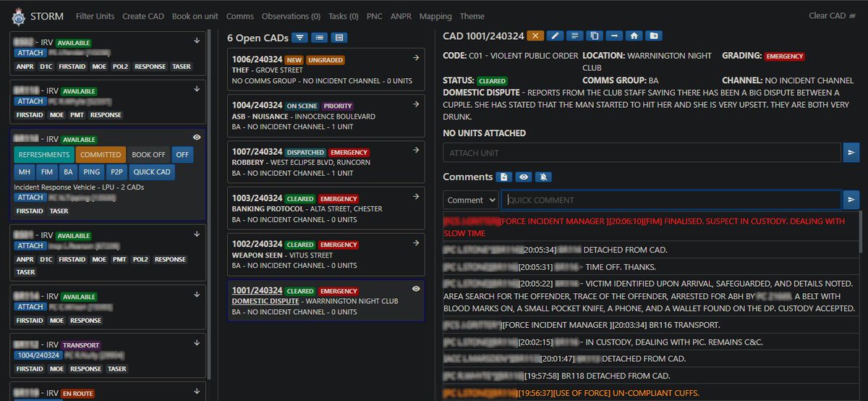
Task: Expand the IRV TRANSPORT unit card arrow
Action: (x=197, y=343)
